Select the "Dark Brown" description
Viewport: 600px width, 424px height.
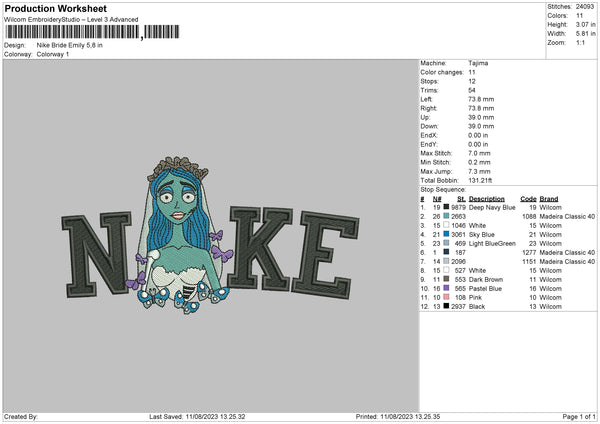click(x=486, y=279)
